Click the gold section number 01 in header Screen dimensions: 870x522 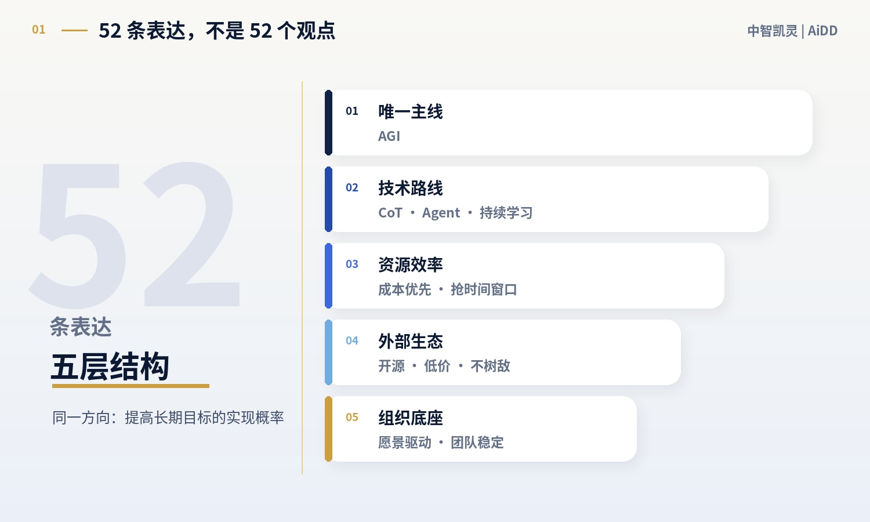point(38,29)
